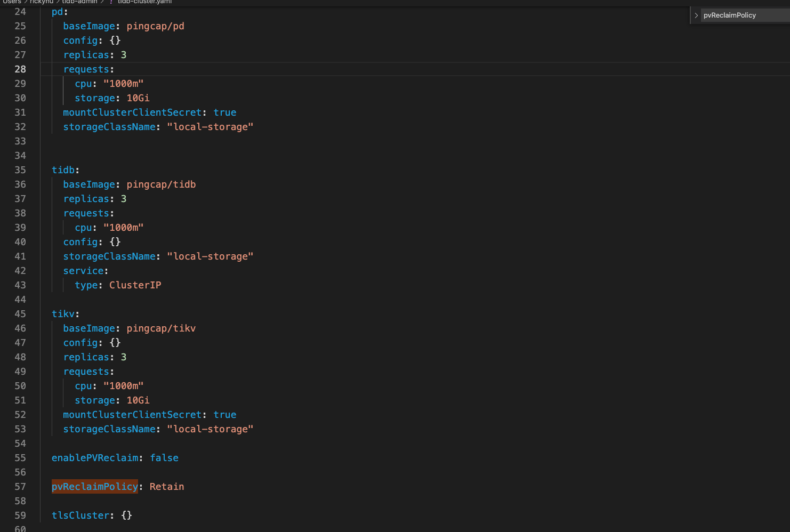Click the highlighted 'pvReclaimPolicy' key on line 57
This screenshot has height=532, width=790.
(95, 487)
